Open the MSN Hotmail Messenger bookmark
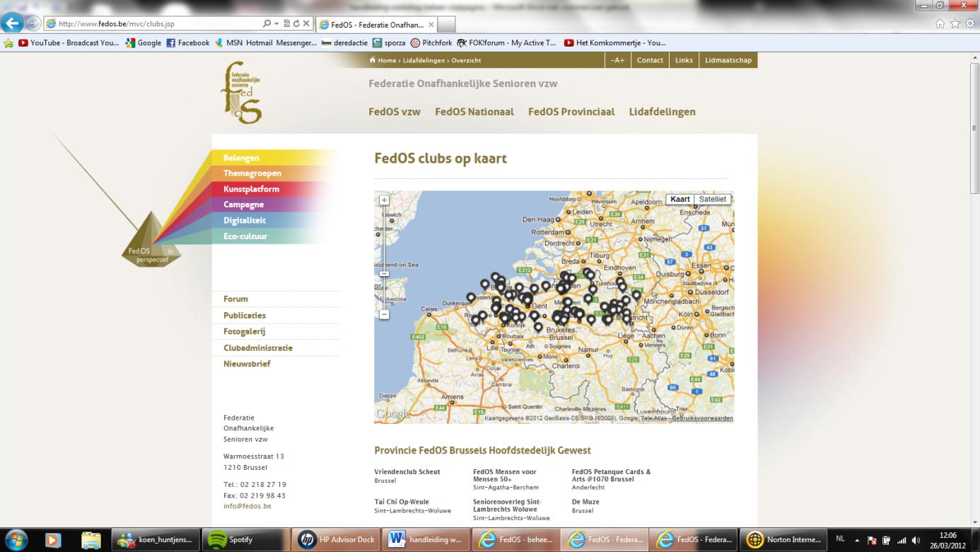This screenshot has height=552, width=980. coord(266,42)
